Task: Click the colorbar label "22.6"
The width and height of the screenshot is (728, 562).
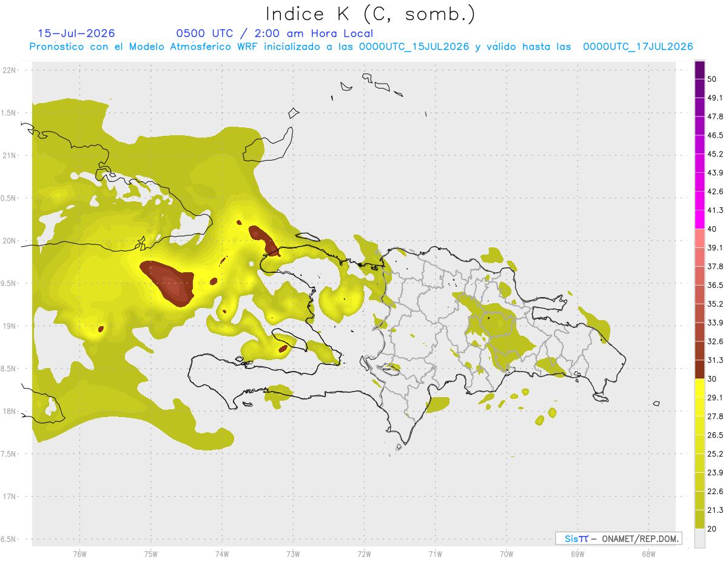Action: (715, 491)
